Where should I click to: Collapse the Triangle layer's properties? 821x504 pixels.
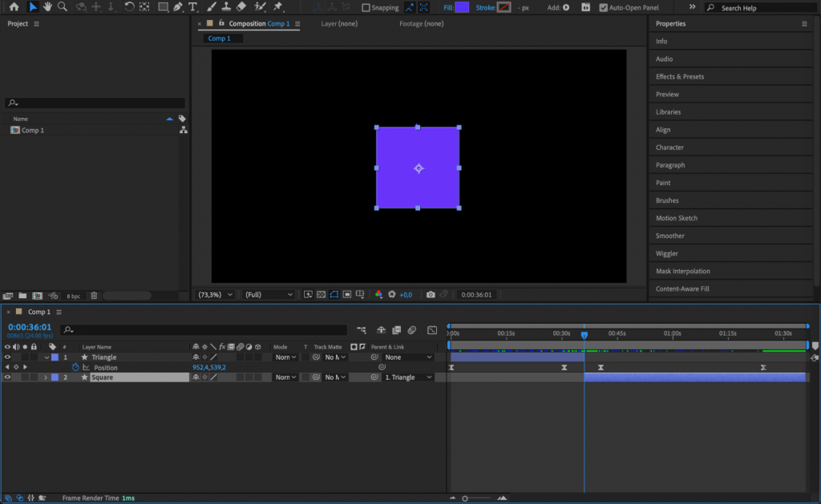tap(46, 357)
